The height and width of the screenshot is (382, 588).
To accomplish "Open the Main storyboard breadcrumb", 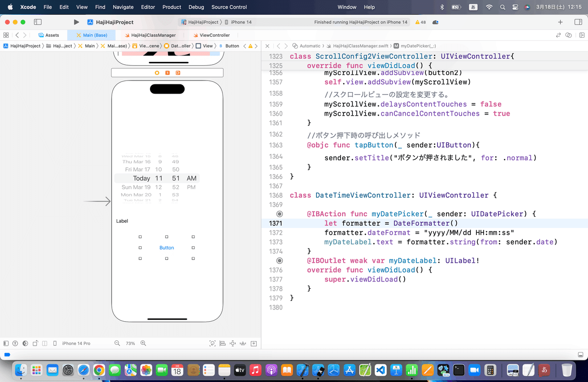I will [86, 46].
